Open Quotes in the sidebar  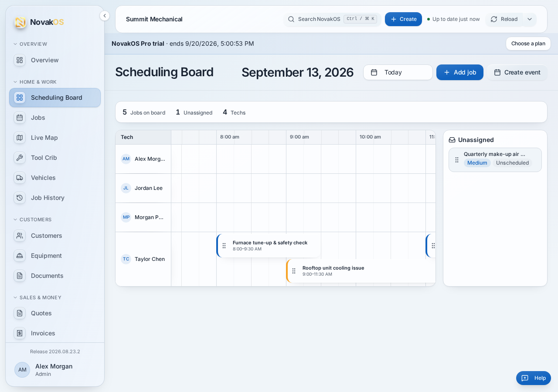click(x=55, y=313)
